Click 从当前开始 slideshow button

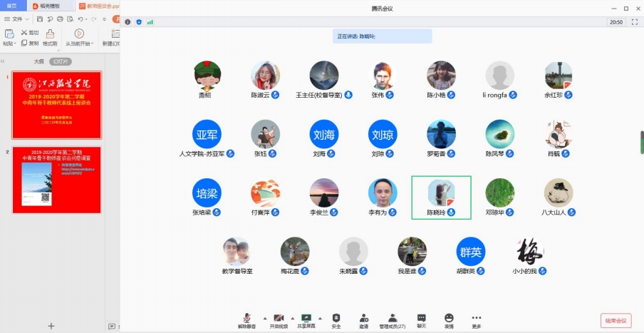coord(78,38)
